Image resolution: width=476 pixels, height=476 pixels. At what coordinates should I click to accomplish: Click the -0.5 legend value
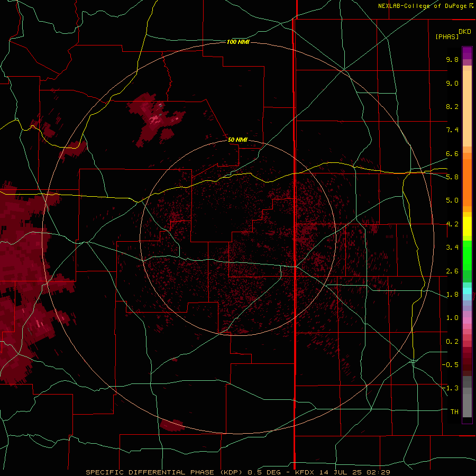[x=450, y=365]
